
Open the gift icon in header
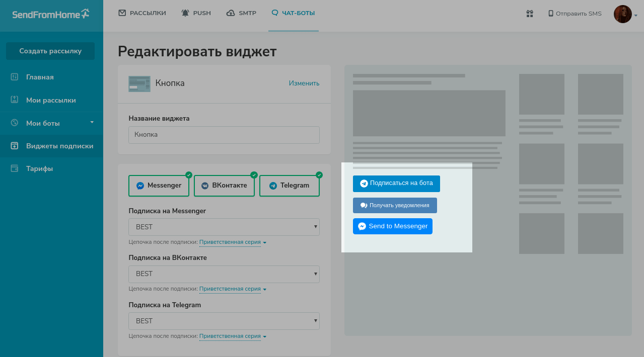pos(530,14)
